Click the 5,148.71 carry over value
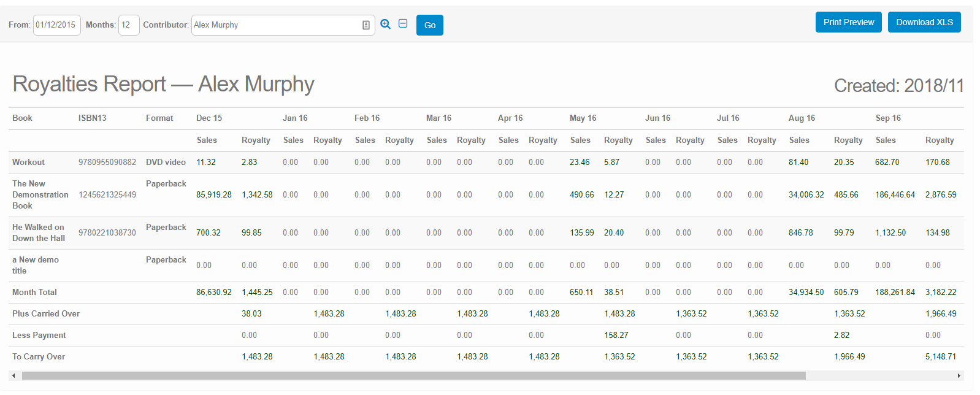980x395 pixels. 941,356
